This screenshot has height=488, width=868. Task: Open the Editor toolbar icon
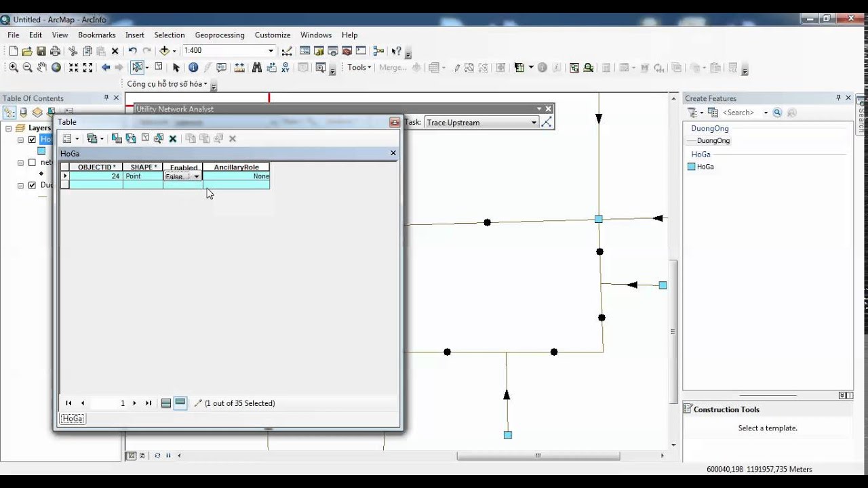(x=286, y=51)
